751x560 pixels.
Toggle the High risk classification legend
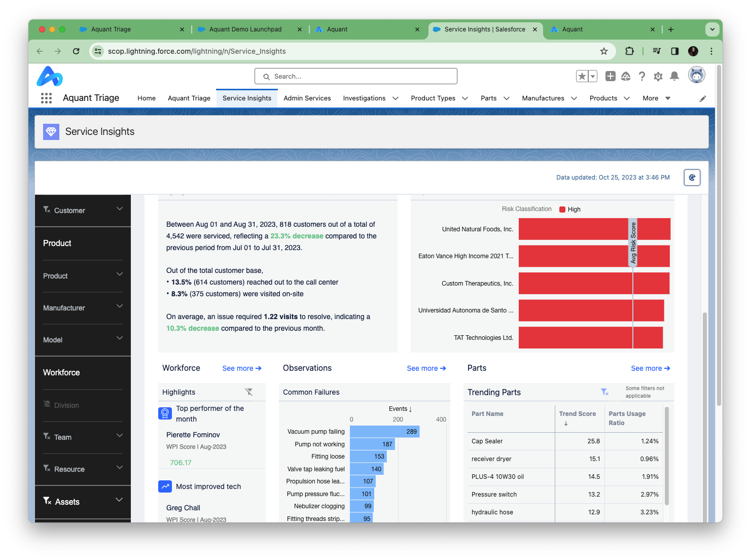570,209
